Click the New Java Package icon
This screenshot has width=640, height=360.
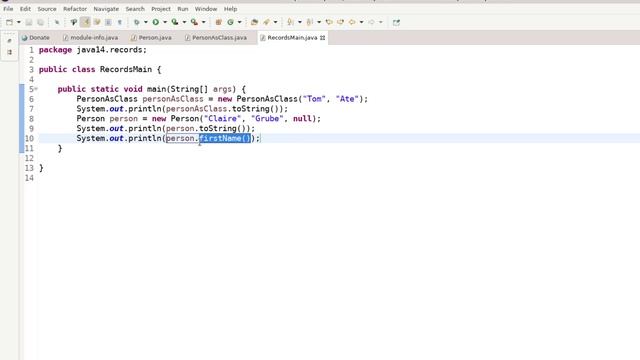point(218,22)
